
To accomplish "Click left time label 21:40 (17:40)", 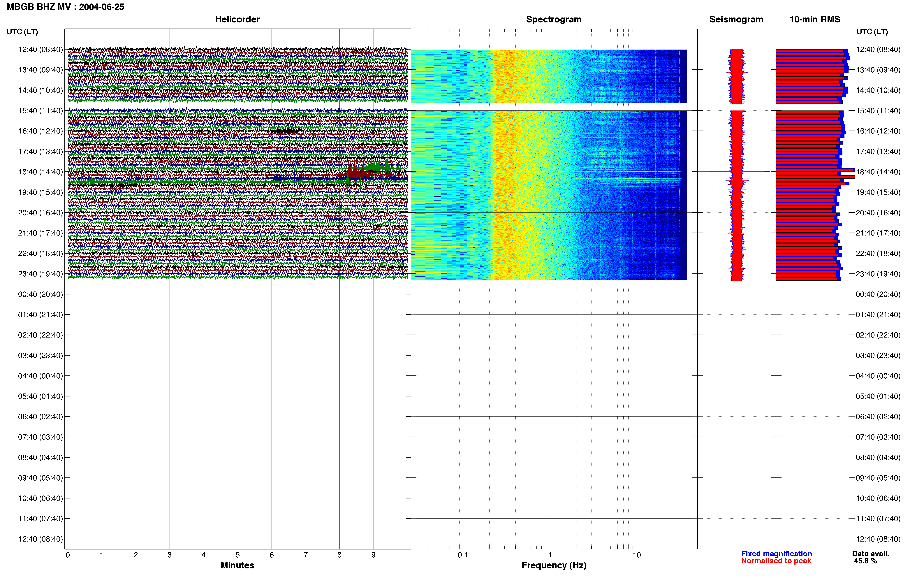I will pyautogui.click(x=41, y=233).
